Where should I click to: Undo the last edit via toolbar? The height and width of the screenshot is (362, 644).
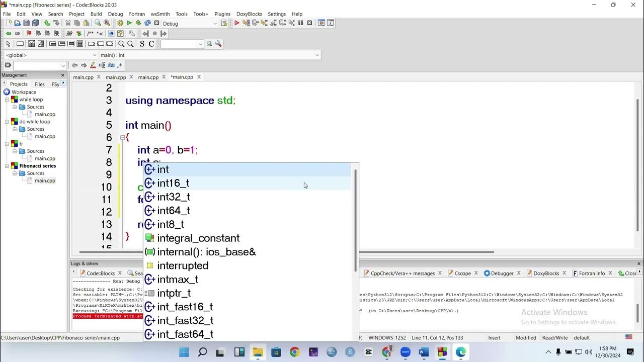47,23
